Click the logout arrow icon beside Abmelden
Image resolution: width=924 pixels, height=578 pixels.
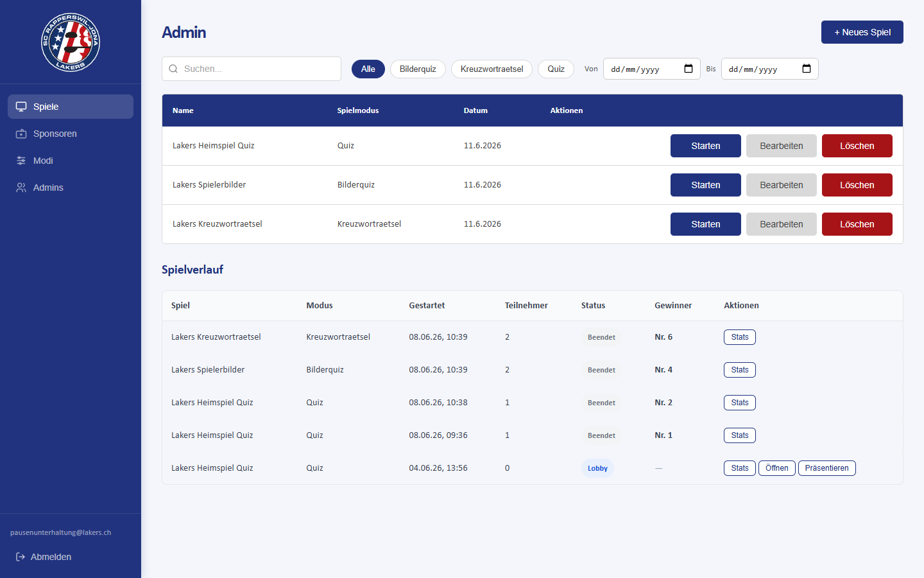point(21,557)
